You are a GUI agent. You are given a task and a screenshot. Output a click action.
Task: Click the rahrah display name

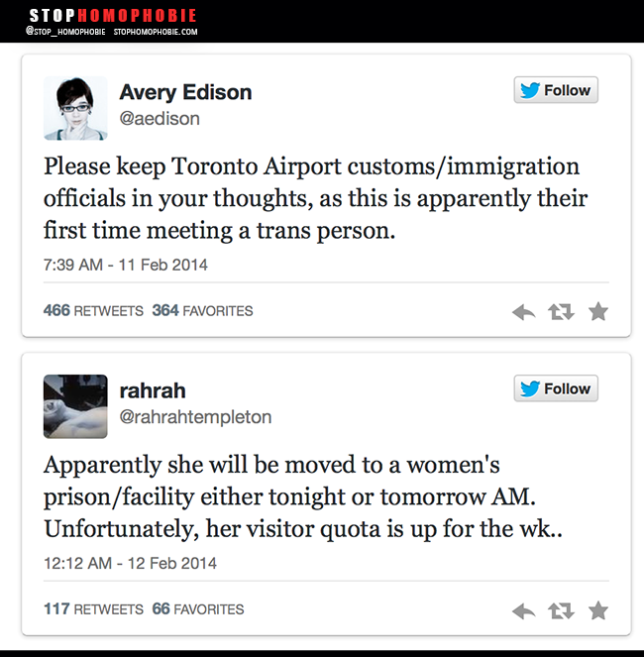pyautogui.click(x=153, y=390)
